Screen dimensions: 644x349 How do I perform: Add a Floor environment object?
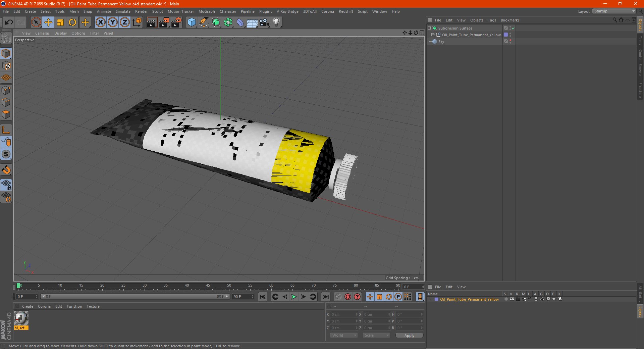pos(252,22)
